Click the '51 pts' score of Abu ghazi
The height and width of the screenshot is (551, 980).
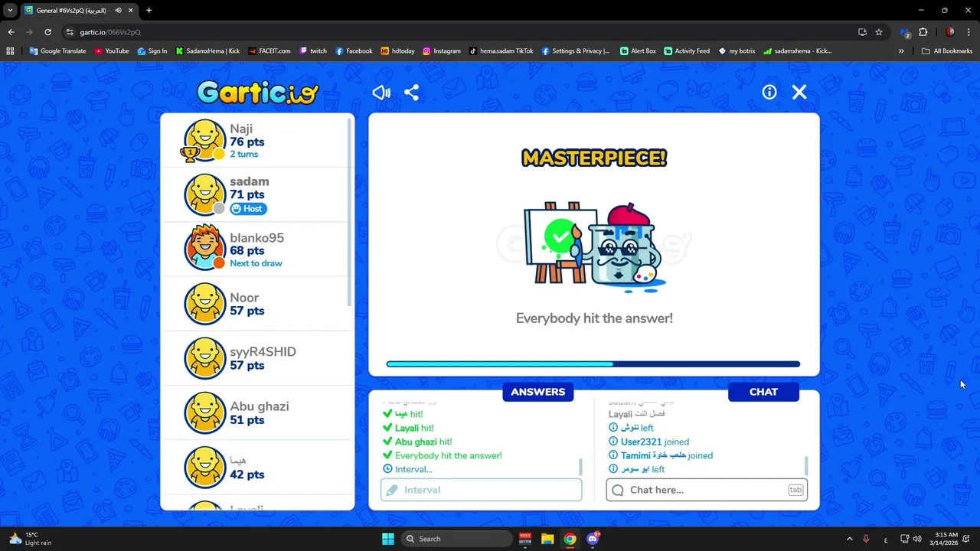coord(247,419)
